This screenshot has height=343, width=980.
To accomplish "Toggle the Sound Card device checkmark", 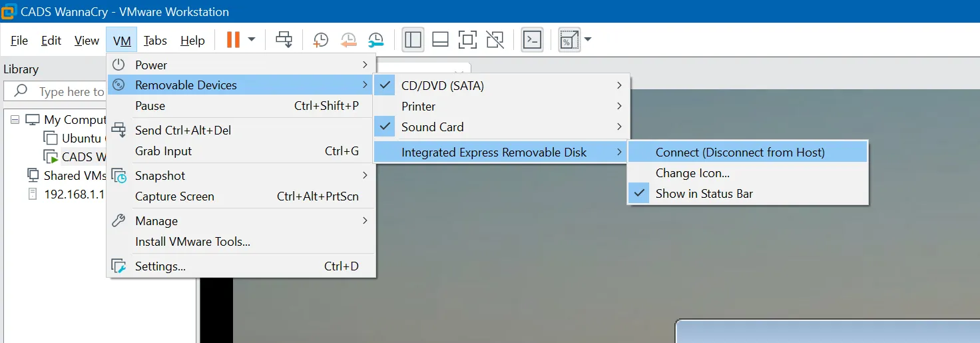I will pos(385,127).
